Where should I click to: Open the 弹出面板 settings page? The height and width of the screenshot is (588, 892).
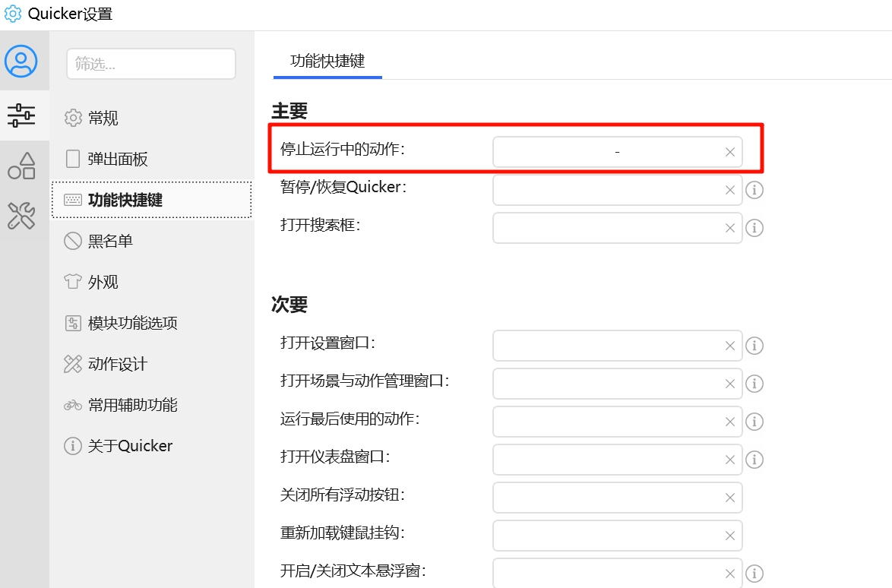coord(151,159)
